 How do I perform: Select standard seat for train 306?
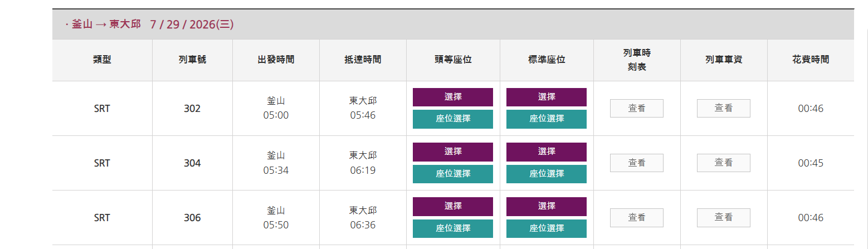[546, 206]
